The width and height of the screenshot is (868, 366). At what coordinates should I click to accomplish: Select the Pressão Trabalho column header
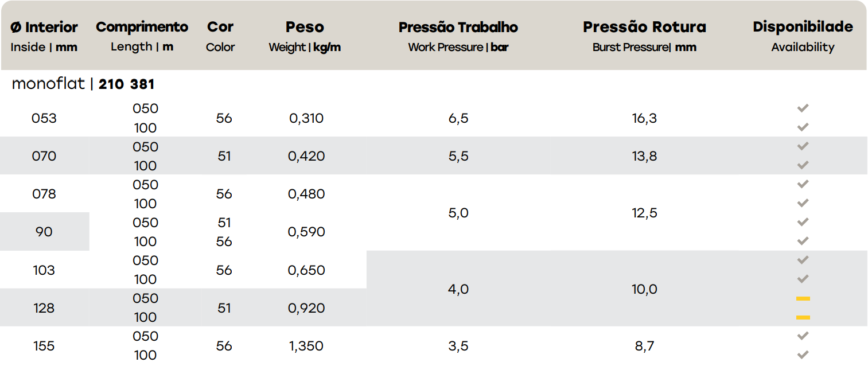(x=458, y=37)
